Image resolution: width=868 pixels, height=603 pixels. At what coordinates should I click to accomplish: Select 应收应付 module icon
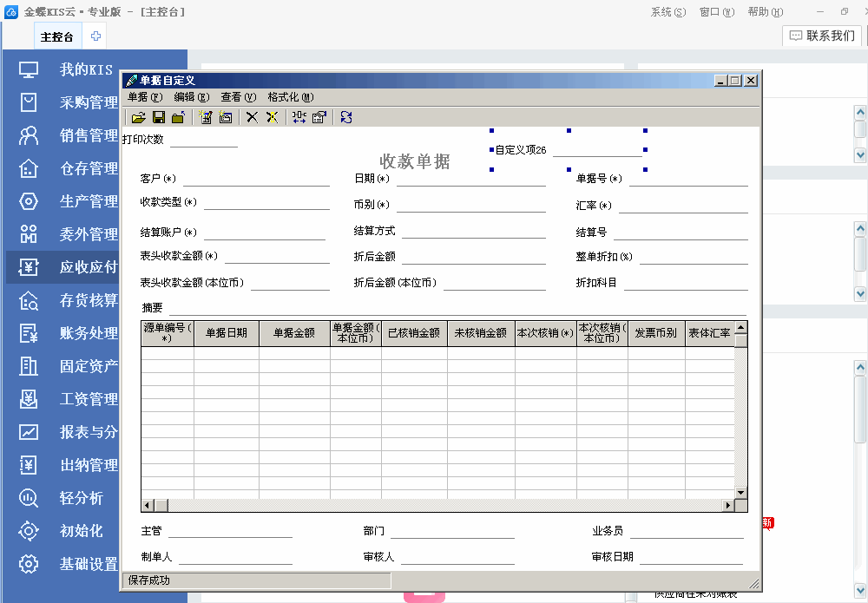coord(29,267)
